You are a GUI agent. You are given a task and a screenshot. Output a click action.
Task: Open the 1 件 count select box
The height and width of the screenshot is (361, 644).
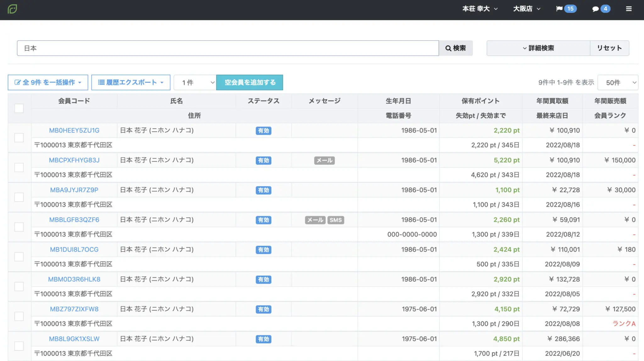click(195, 82)
